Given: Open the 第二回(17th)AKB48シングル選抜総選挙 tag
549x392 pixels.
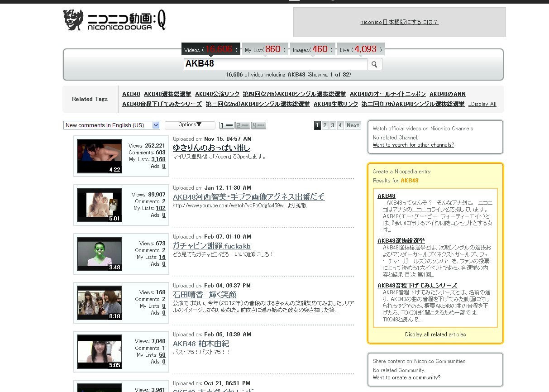Looking at the screenshot, I should [x=413, y=104].
